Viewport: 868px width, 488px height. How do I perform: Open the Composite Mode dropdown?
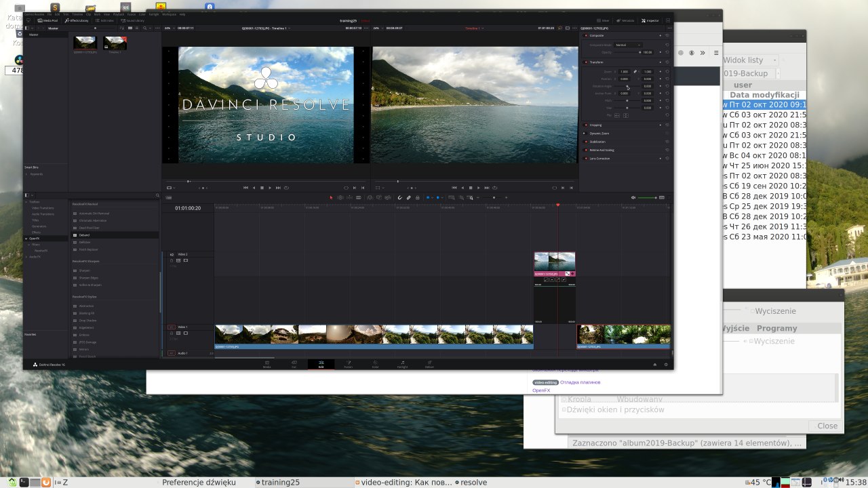tap(628, 45)
